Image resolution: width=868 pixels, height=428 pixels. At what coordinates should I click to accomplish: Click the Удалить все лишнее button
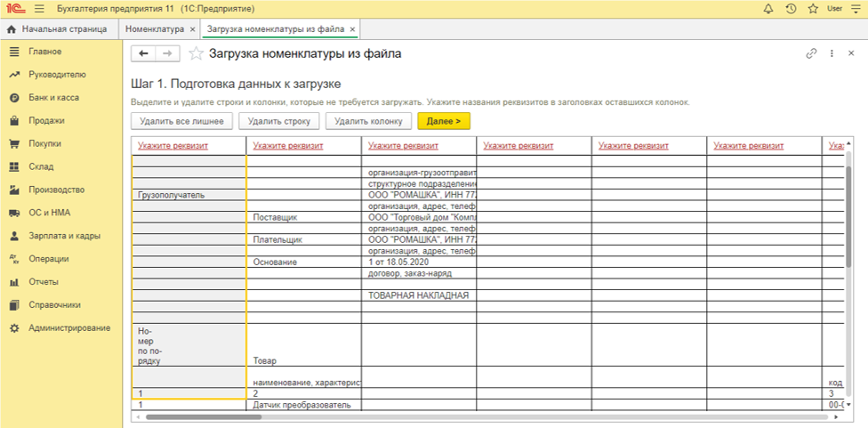pos(181,121)
